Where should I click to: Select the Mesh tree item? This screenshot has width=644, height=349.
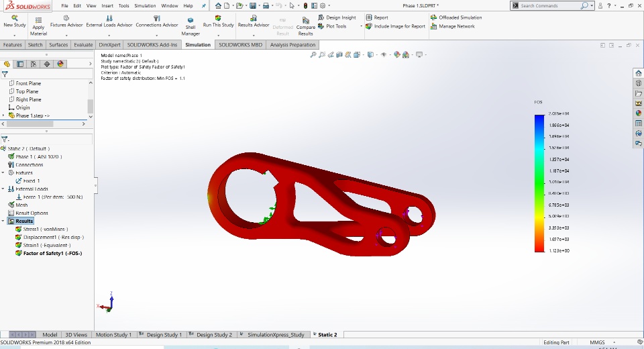click(21, 205)
